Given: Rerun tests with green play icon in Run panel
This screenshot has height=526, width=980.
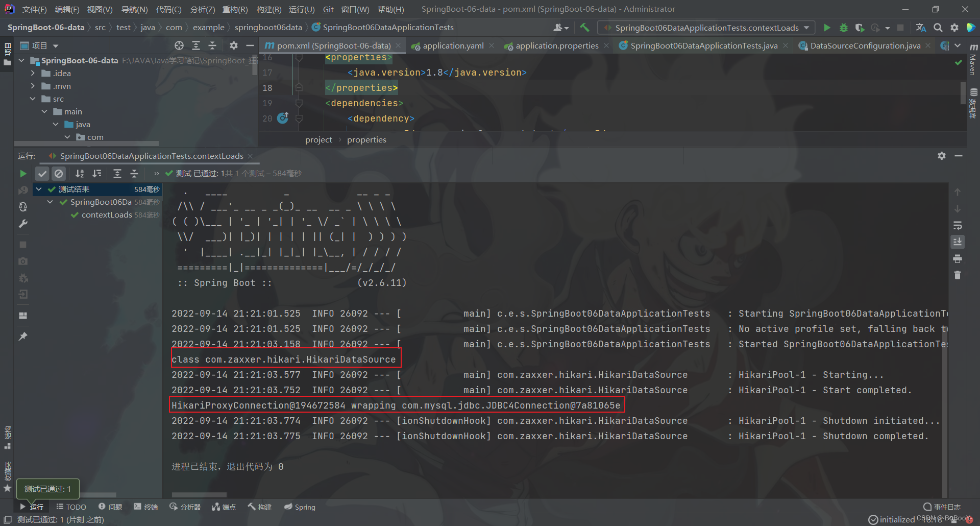Looking at the screenshot, I should 23,174.
